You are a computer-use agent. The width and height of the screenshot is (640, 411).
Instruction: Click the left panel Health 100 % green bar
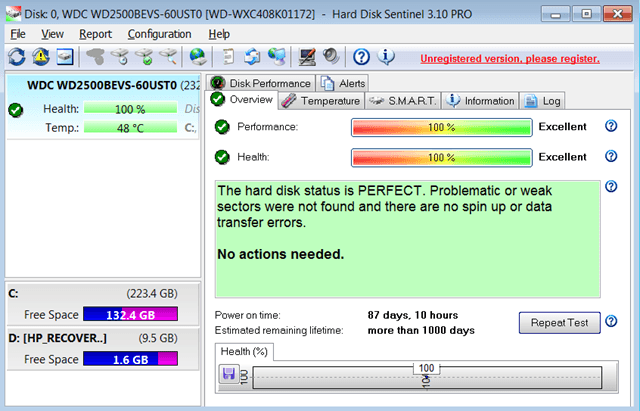(x=131, y=109)
